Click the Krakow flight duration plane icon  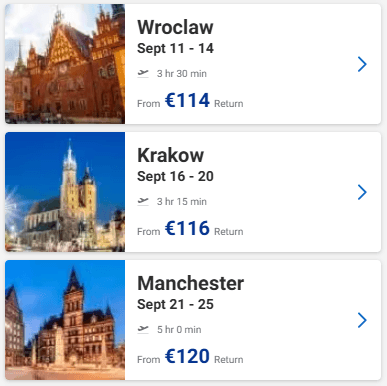pyautogui.click(x=143, y=201)
